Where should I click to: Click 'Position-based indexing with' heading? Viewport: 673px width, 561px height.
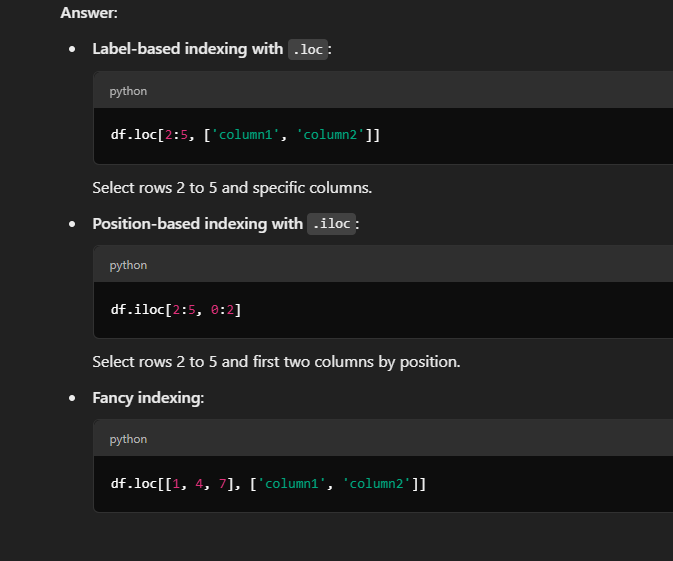197,224
